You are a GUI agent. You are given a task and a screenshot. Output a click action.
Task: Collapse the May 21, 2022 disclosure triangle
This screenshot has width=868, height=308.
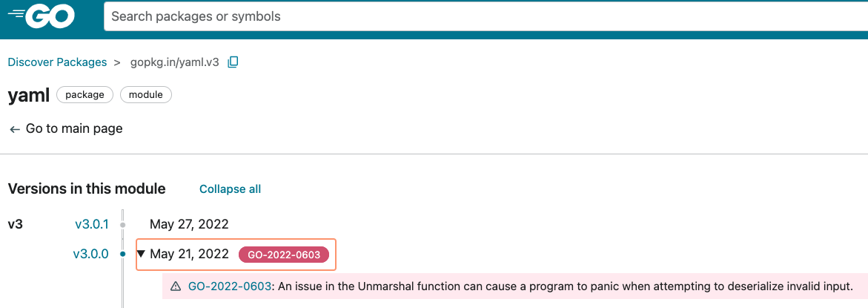coord(142,254)
